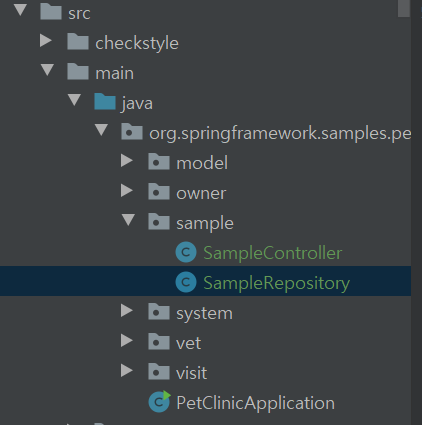Expand the owner package arrow

tap(127, 191)
